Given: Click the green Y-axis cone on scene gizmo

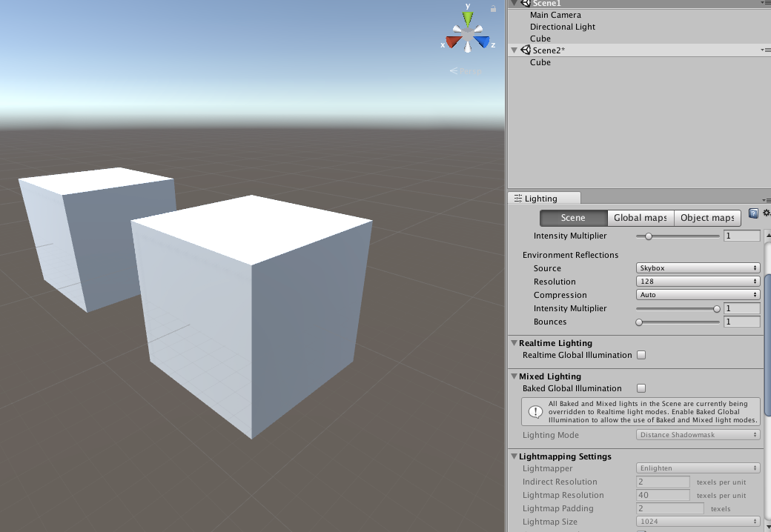Looking at the screenshot, I should (468, 20).
